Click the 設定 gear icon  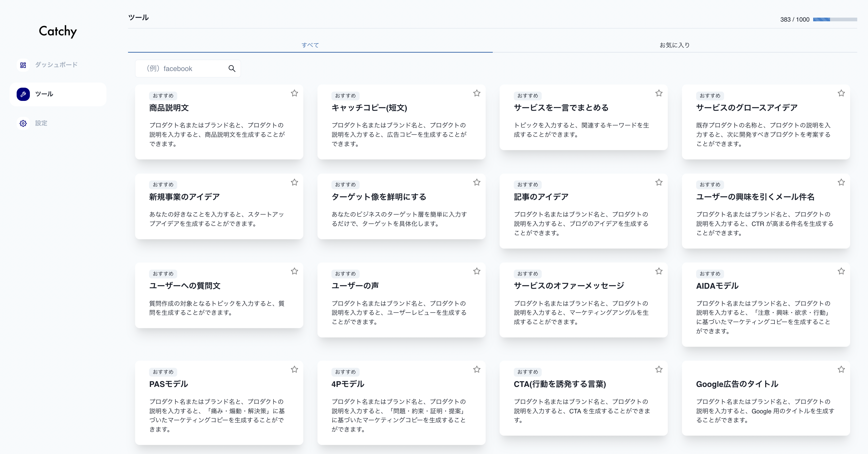tap(23, 123)
